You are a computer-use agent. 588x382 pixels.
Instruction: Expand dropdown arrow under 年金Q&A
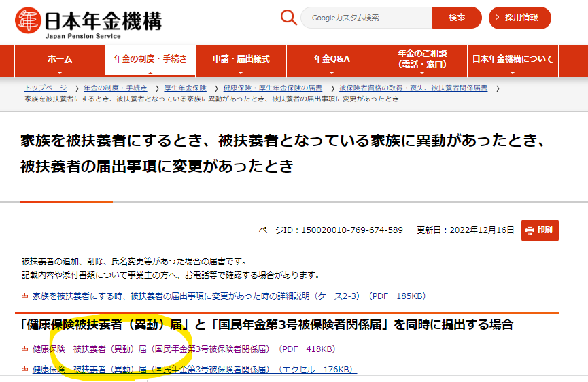pyautogui.click(x=332, y=73)
